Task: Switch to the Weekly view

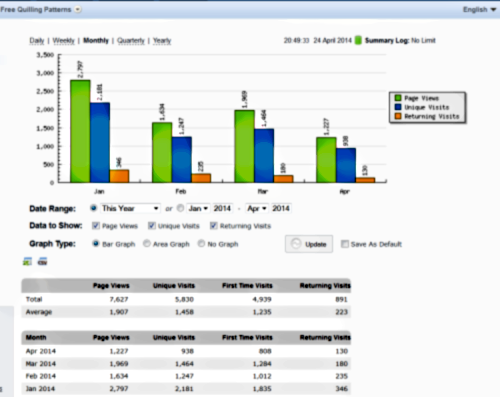Action: point(64,41)
